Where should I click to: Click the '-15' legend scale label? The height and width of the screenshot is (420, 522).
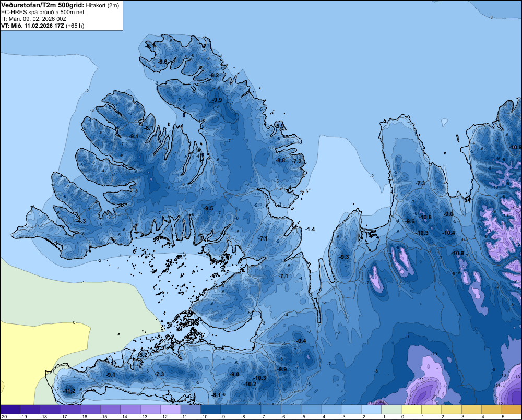(103, 417)
